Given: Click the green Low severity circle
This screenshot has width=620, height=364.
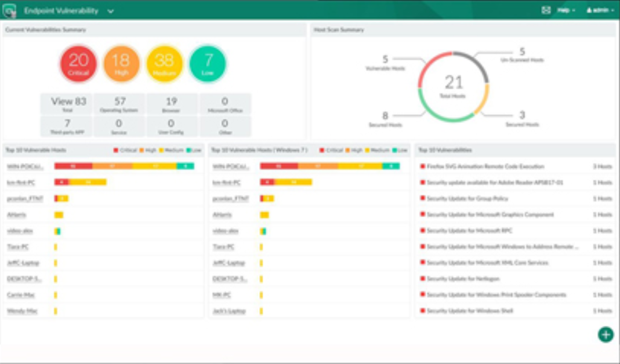Looking at the screenshot, I should tap(207, 64).
